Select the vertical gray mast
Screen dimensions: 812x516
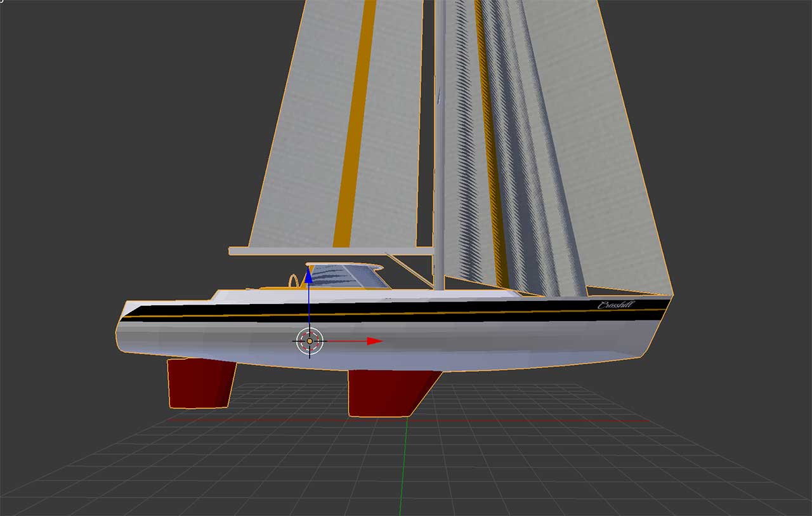tap(439, 145)
